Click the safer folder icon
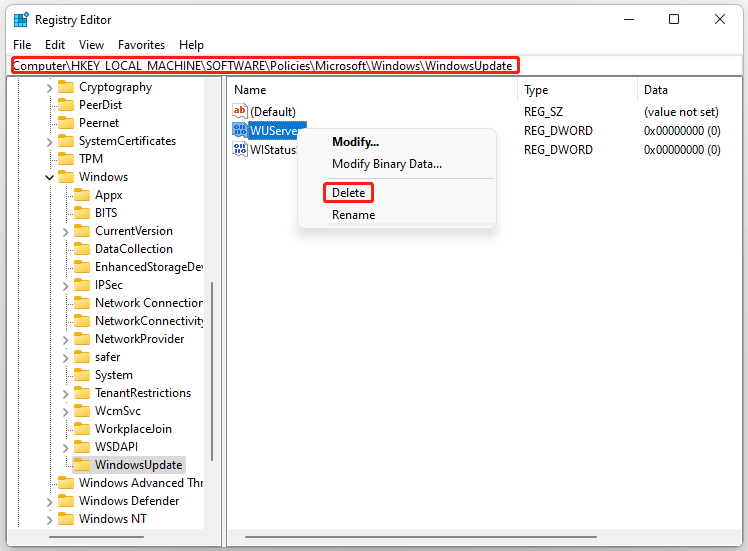748x551 pixels. pos(82,357)
